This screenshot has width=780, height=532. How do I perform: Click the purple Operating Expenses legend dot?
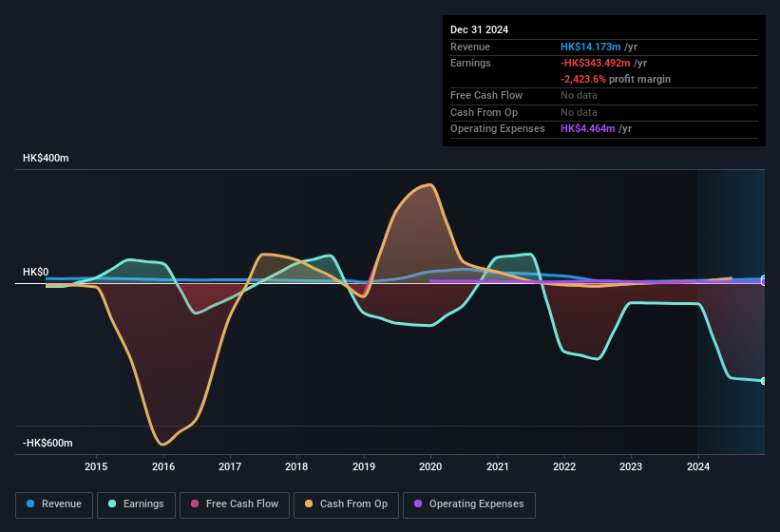click(x=418, y=503)
